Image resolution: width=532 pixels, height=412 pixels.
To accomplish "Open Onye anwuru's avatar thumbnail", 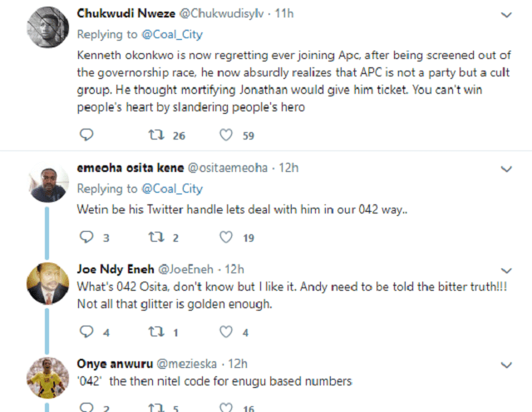I will click(46, 378).
